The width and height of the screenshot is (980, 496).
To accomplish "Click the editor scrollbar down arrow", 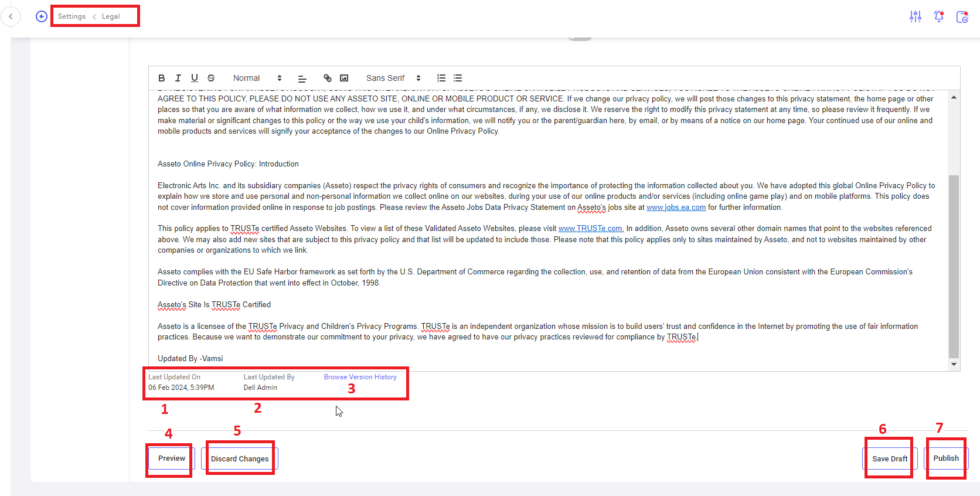I will click(x=954, y=365).
